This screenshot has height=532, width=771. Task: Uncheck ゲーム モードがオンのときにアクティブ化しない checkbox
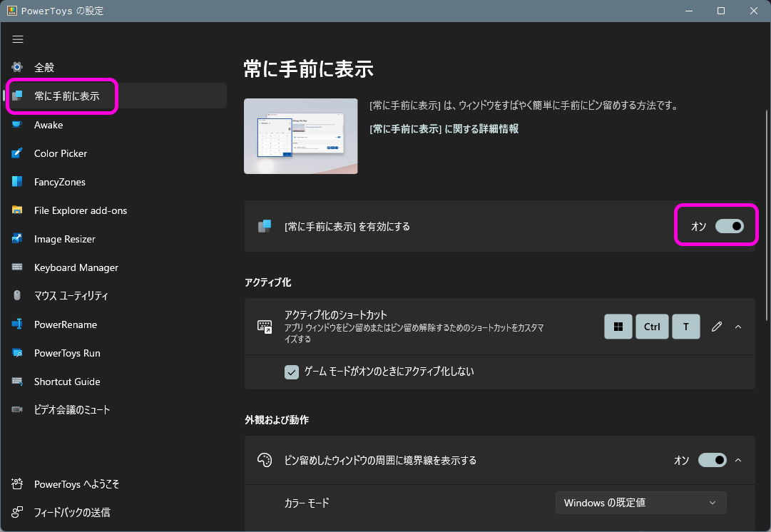[x=292, y=372]
